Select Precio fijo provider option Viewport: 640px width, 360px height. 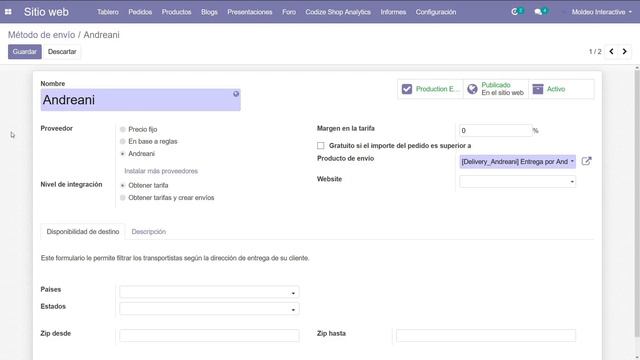(122, 129)
